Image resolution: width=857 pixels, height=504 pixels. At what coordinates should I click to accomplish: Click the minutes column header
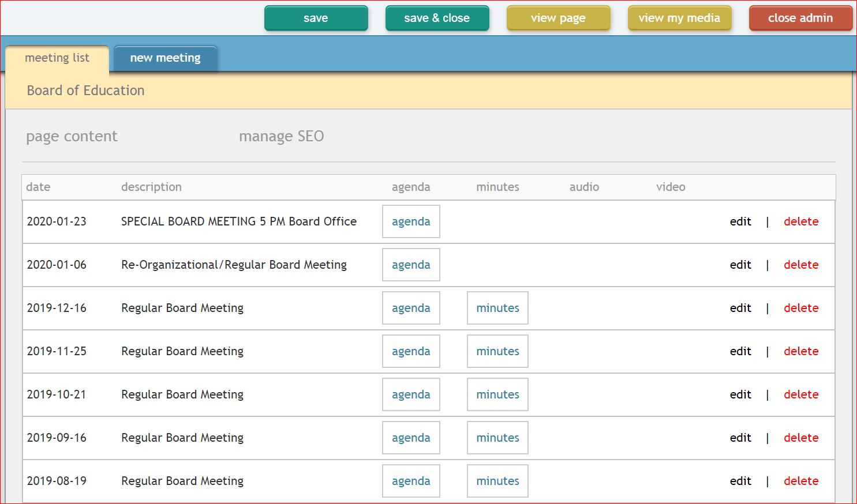(x=497, y=187)
